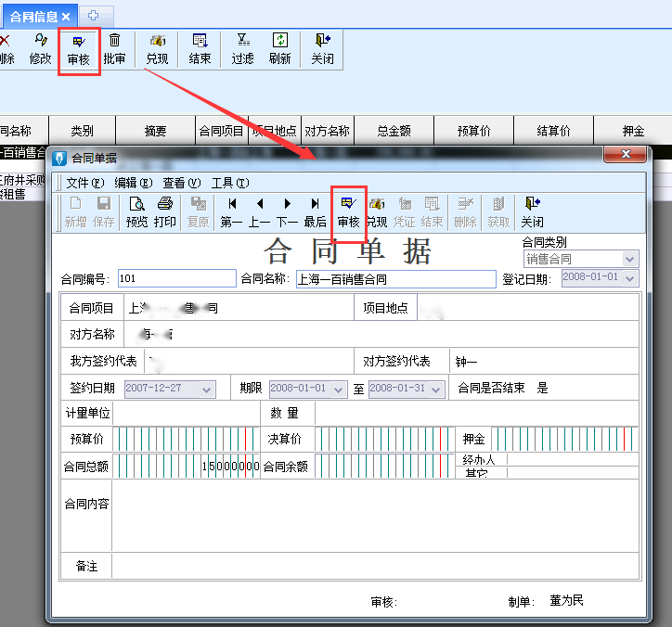This screenshot has width=672, height=627.
Task: Go to last record with 最后 button
Action: pyautogui.click(x=315, y=211)
